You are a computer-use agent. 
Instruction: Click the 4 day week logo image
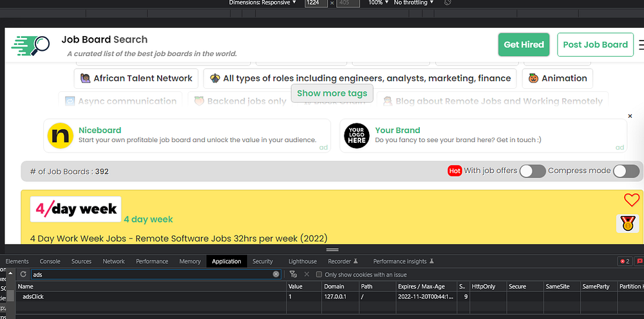pos(75,209)
